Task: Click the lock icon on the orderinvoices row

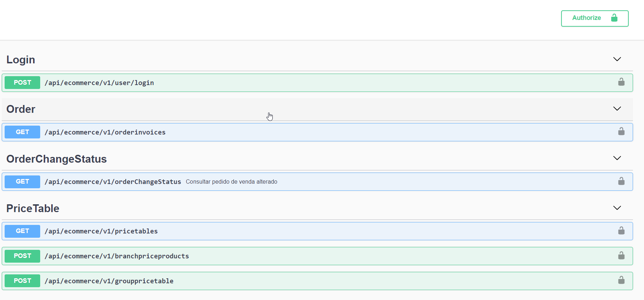Action: 621,132
